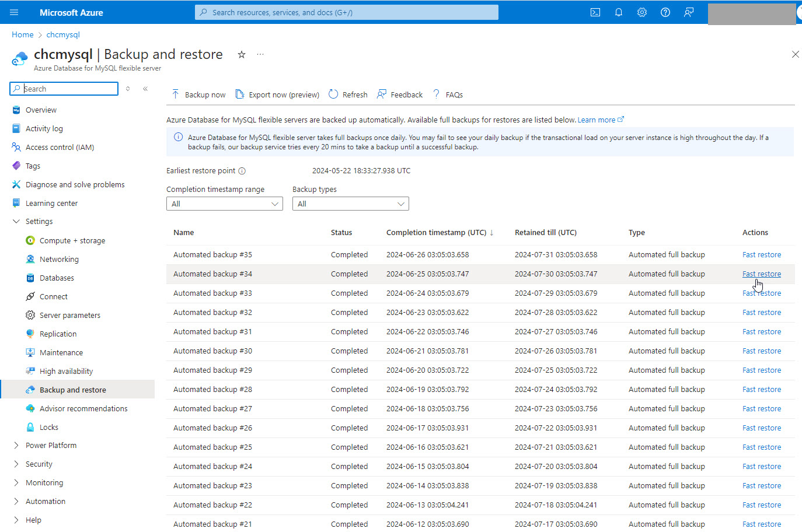This screenshot has height=532, width=802.
Task: Click the Server parameters gear icon
Action: pyautogui.click(x=30, y=315)
